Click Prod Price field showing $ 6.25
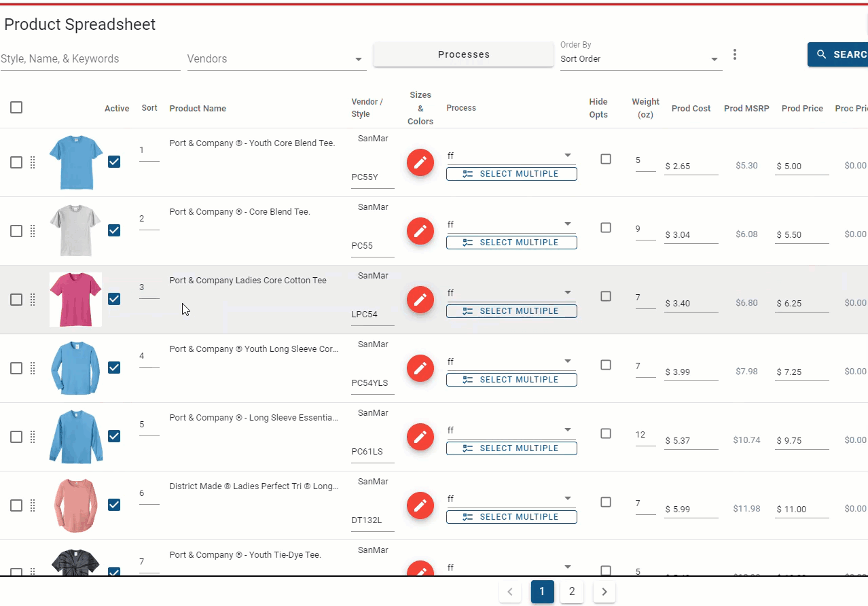Screen dimensions: 868x606 pyautogui.click(x=802, y=304)
